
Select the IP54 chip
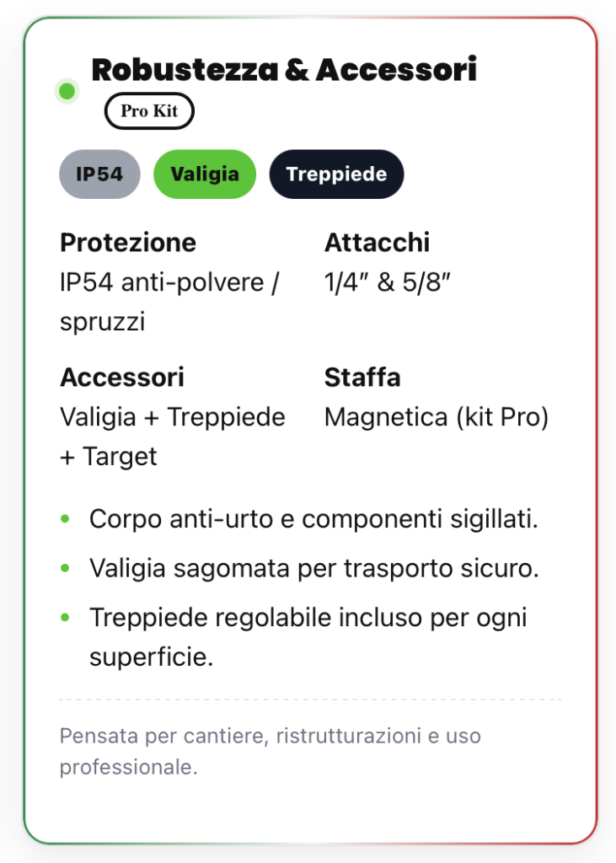(x=99, y=174)
